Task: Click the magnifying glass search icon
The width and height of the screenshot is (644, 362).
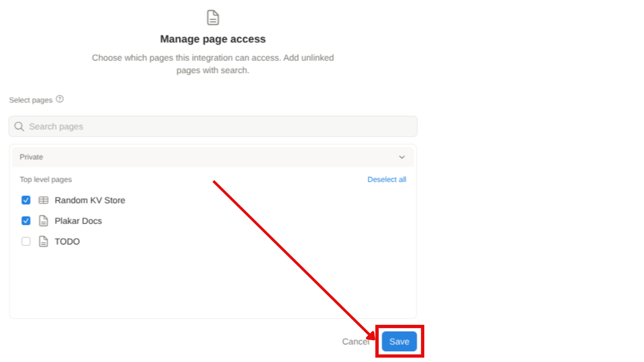Action: tap(19, 126)
